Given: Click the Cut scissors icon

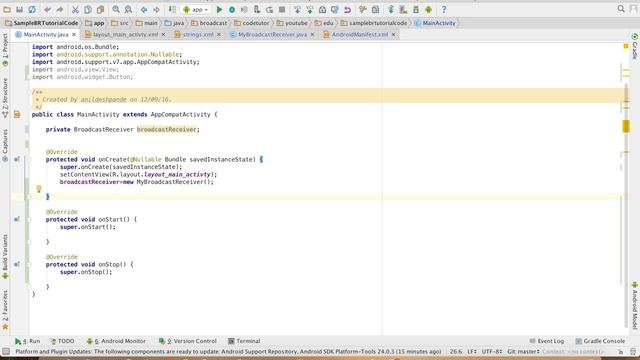Looking at the screenshot, I should (76, 9).
